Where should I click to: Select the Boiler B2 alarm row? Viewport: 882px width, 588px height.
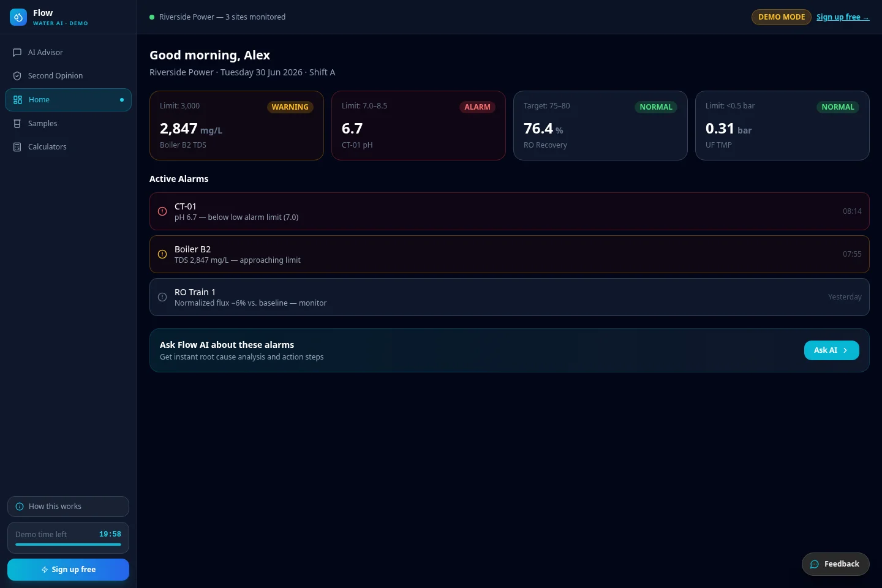coord(510,254)
